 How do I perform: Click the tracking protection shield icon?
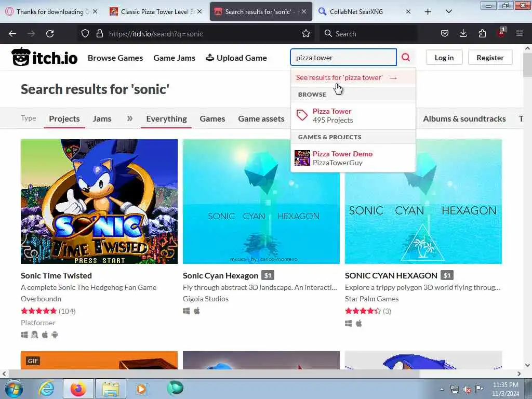click(x=85, y=34)
